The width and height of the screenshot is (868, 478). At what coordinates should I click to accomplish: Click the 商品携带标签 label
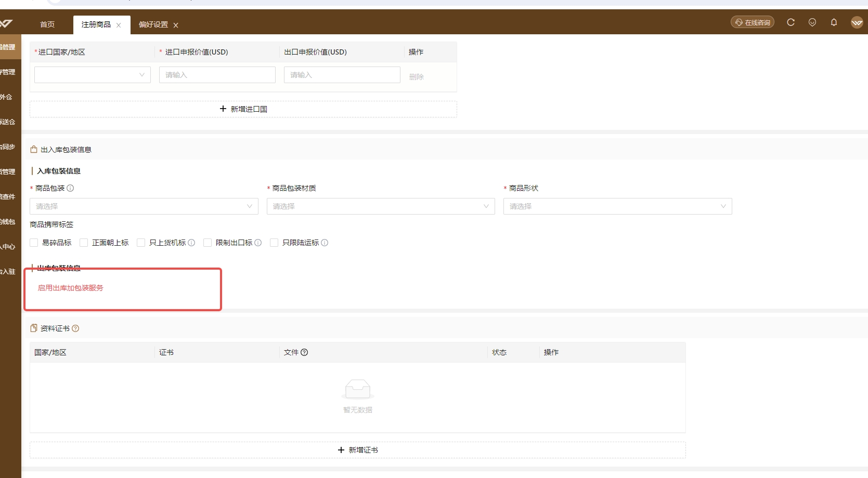click(x=51, y=224)
